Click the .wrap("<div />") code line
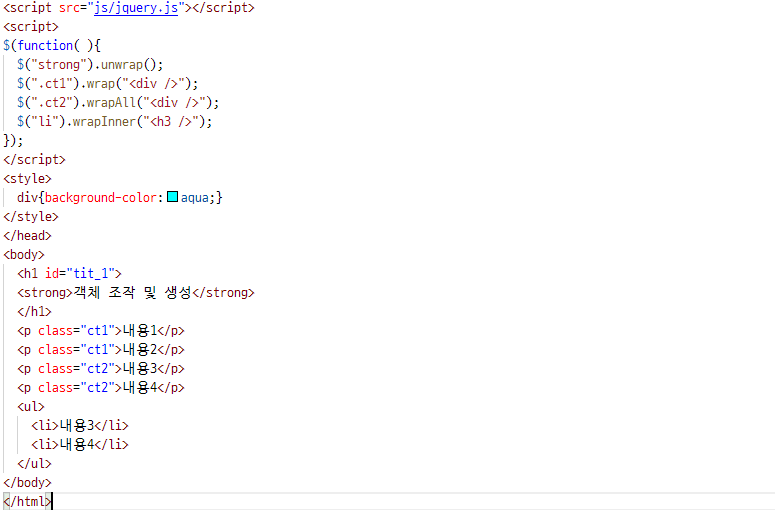The width and height of the screenshot is (775, 510). [x=107, y=84]
